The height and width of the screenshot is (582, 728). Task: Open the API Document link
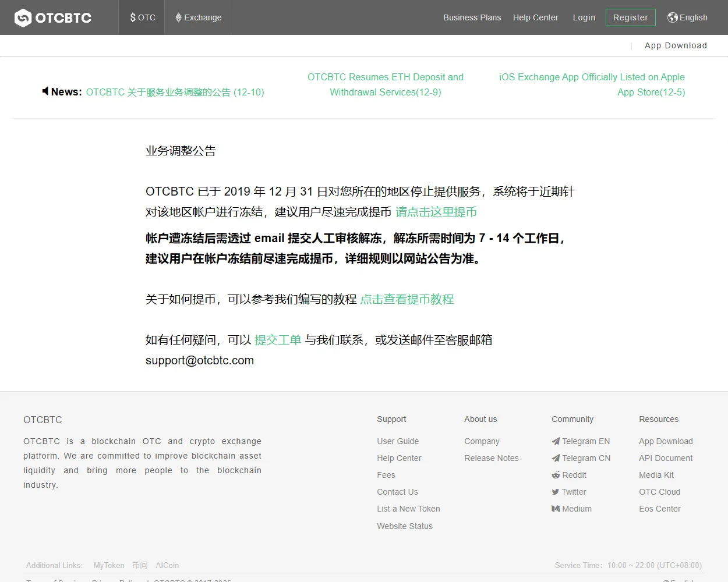tap(666, 458)
